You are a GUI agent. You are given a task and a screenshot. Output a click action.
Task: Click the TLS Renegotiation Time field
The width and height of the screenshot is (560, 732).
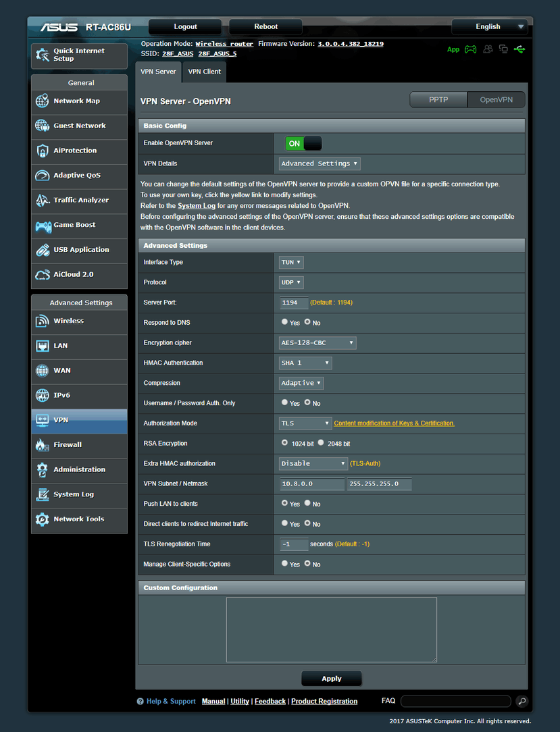(294, 544)
